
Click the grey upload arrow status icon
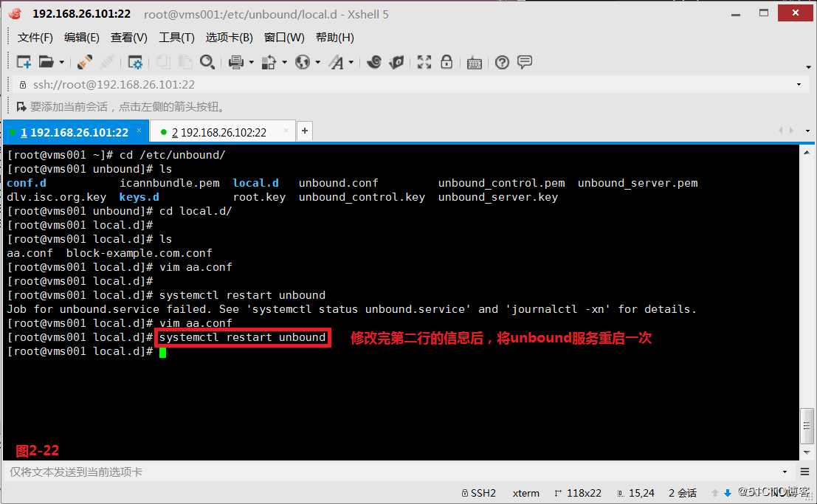tap(715, 493)
